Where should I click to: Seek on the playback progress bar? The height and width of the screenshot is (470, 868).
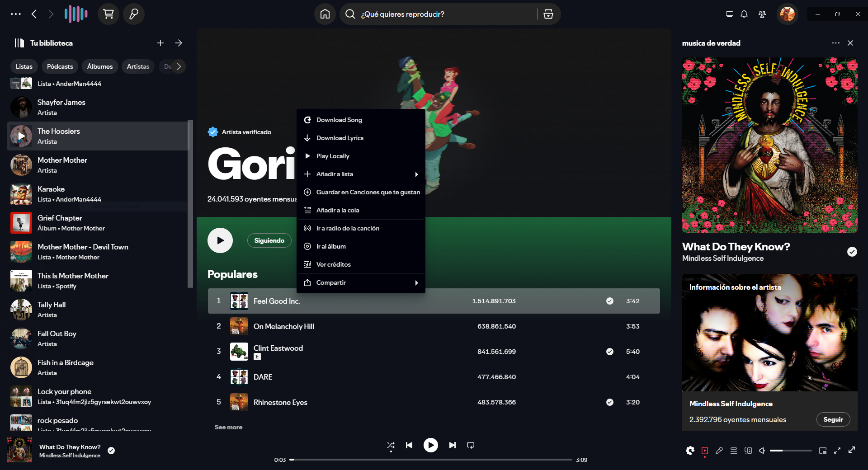pyautogui.click(x=431, y=460)
